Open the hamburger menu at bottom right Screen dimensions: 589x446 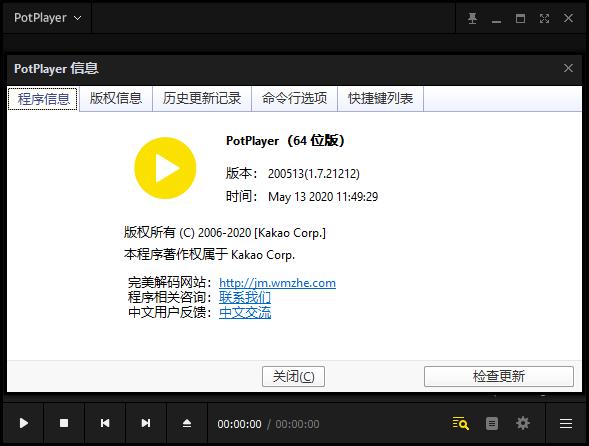coord(566,423)
